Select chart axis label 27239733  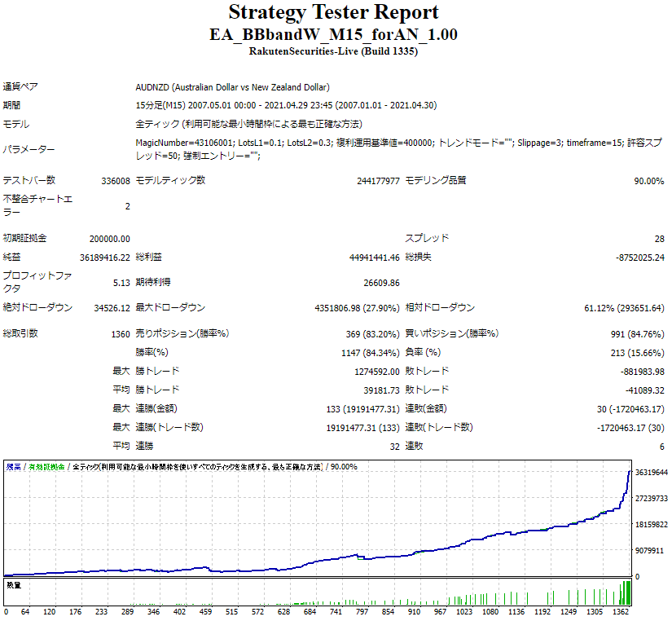tap(652, 498)
